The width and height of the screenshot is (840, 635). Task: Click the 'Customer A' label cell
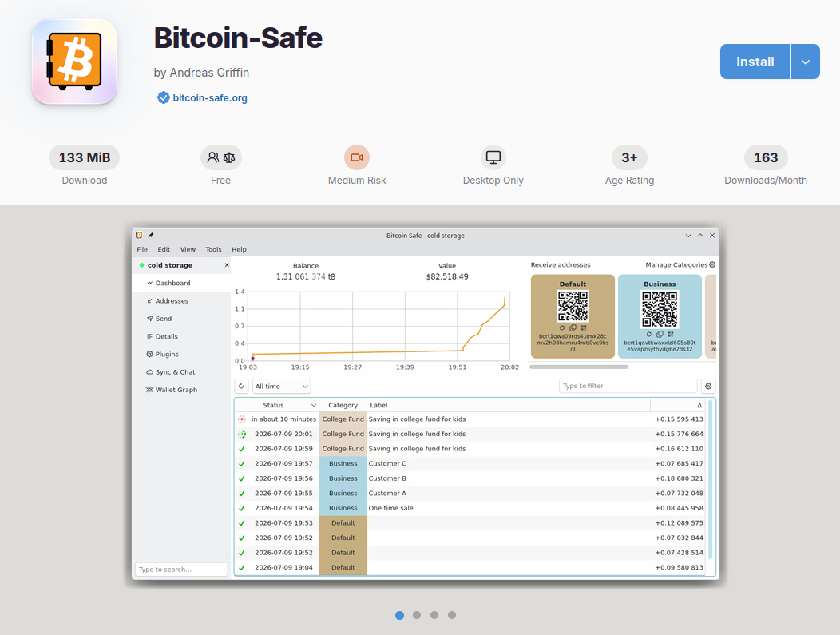click(509, 493)
